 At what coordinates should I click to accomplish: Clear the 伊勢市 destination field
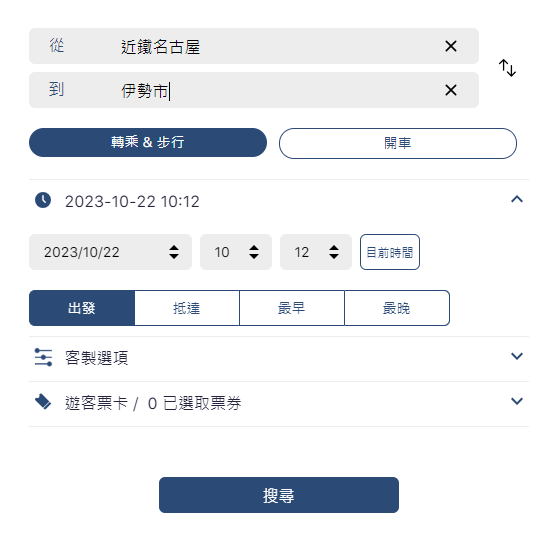pyautogui.click(x=451, y=90)
